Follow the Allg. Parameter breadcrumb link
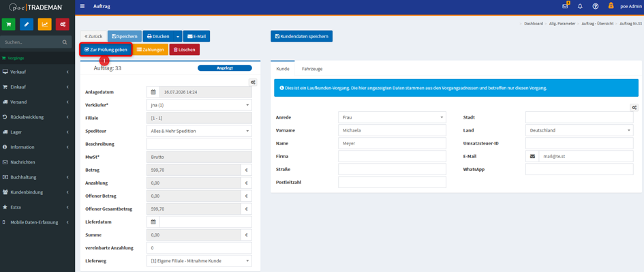 (562, 24)
